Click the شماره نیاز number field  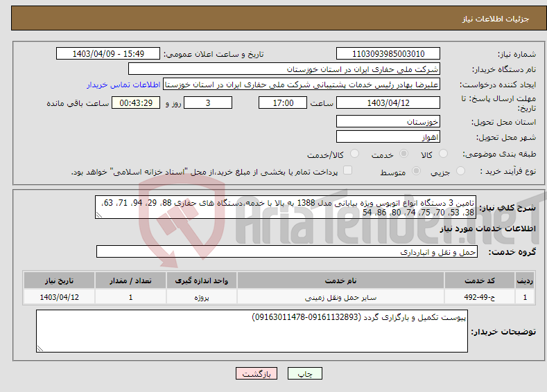click(x=388, y=53)
